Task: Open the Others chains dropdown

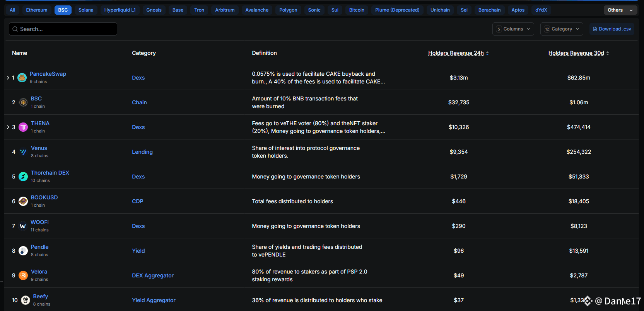Action: pos(620,10)
